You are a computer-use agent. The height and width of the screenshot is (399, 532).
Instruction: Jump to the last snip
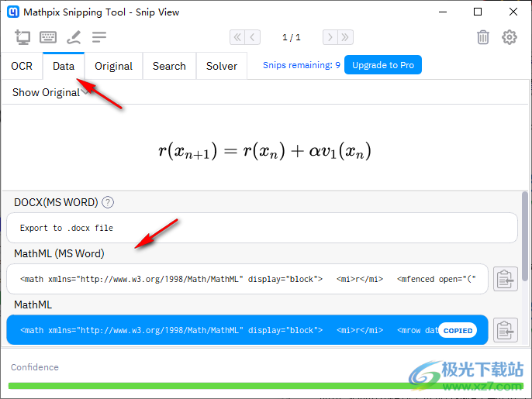coord(345,37)
